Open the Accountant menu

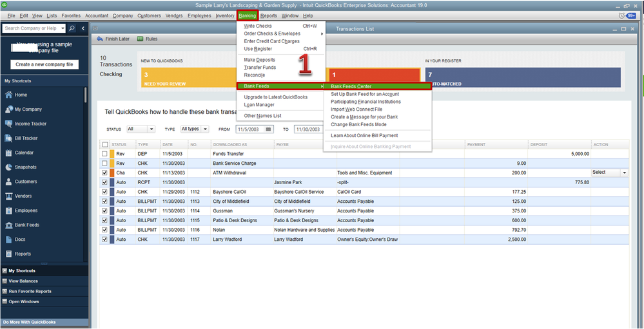97,15
